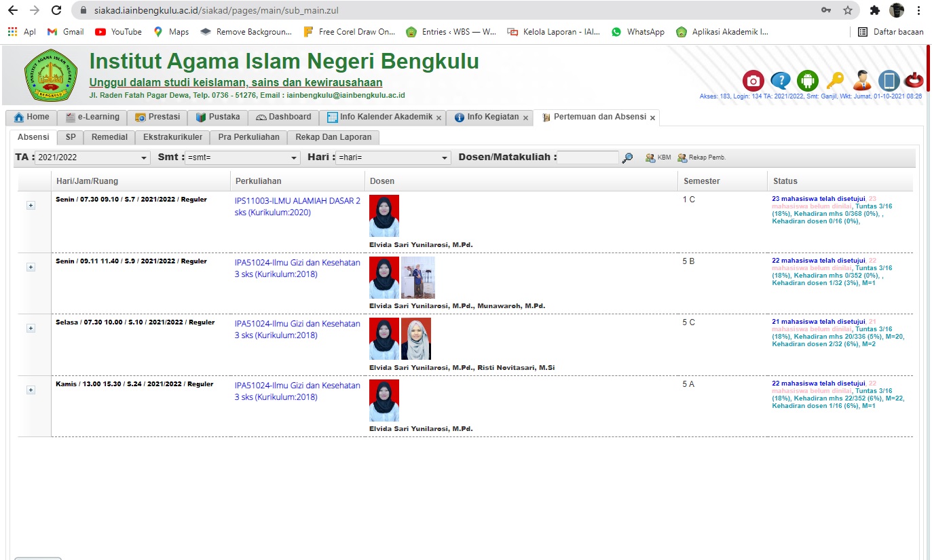The height and width of the screenshot is (560, 932).
Task: Click the Rekap Pemb. icon button
Action: point(701,157)
